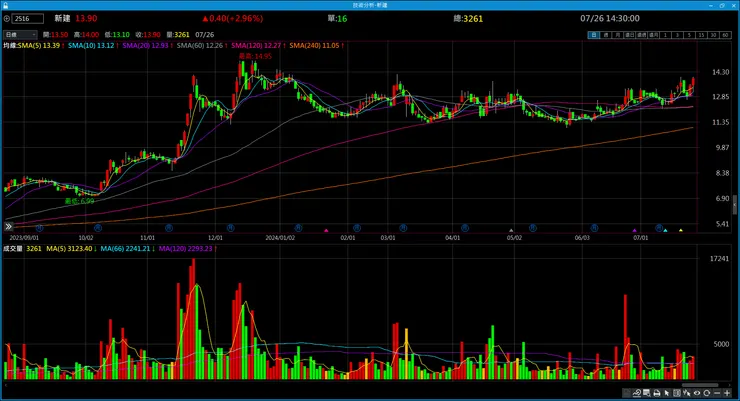Open the 日線 chart period dropdown

point(20,34)
